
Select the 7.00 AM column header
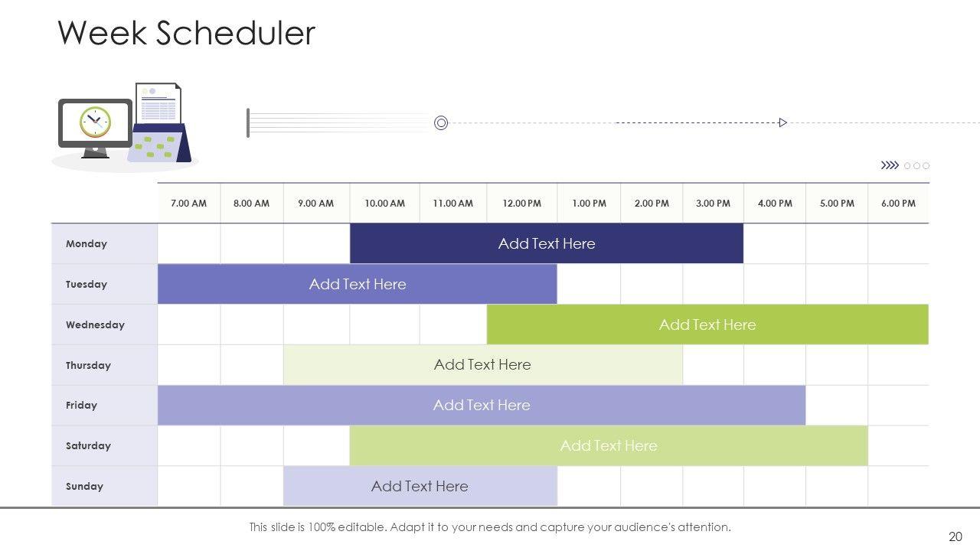click(x=188, y=204)
